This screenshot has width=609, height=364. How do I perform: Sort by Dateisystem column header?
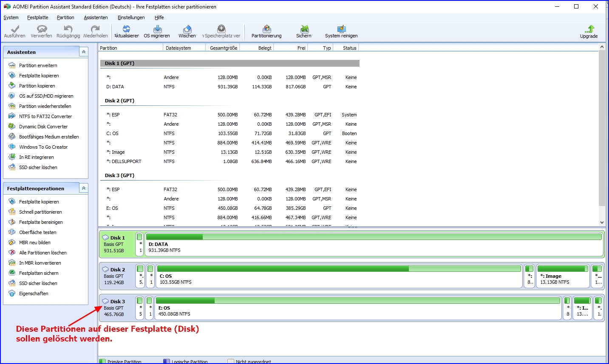178,48
